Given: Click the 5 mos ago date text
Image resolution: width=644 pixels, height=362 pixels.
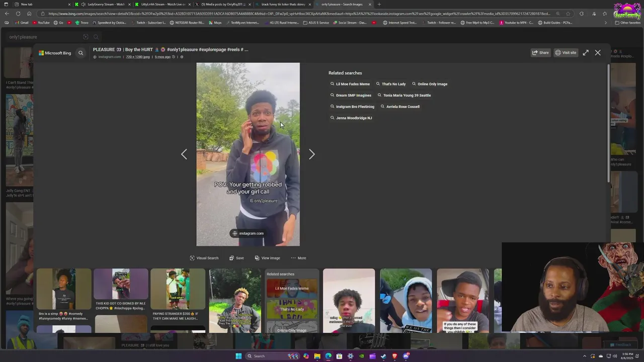Looking at the screenshot, I should coord(163,57).
